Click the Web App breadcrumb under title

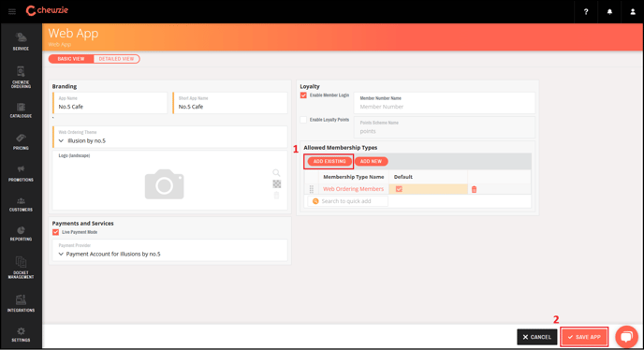(60, 44)
